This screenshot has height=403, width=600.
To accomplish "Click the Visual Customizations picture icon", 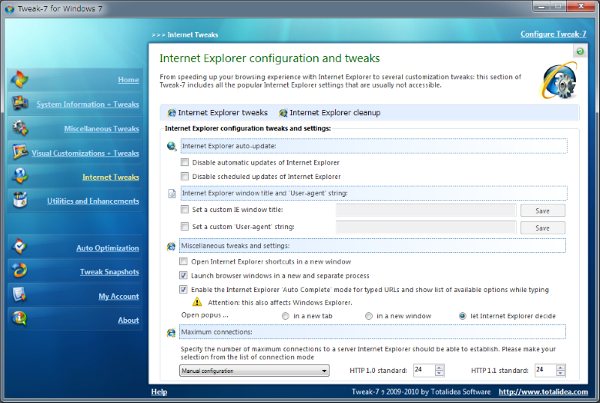I will (x=20, y=152).
